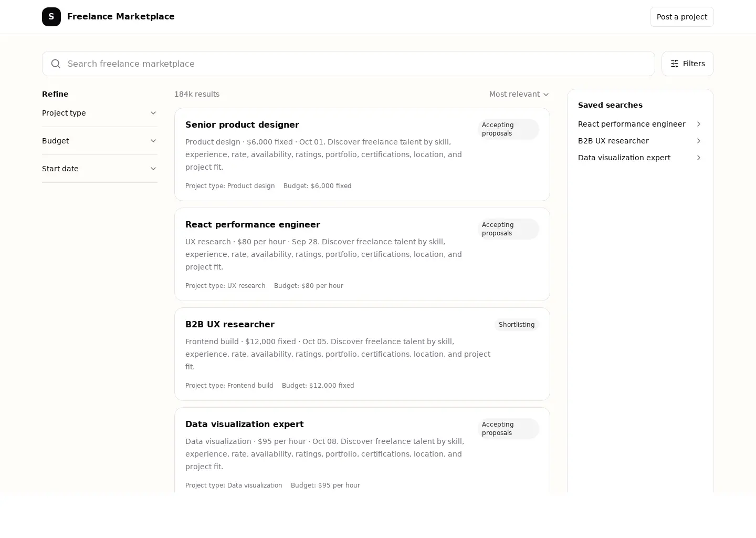Select saved search B2B UX researcher
This screenshot has width=756, height=538.
coord(640,141)
